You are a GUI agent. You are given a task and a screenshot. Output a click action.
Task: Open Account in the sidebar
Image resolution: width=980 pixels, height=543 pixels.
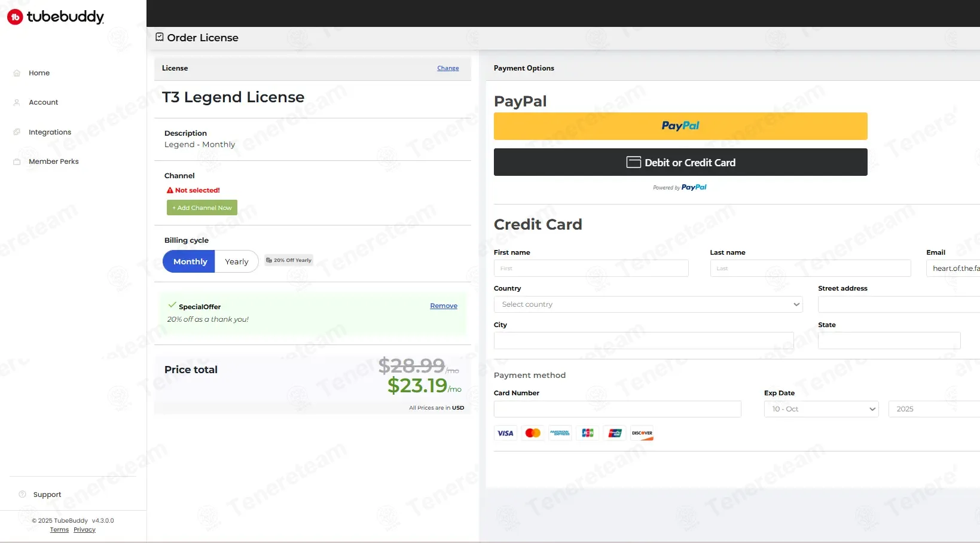43,102
